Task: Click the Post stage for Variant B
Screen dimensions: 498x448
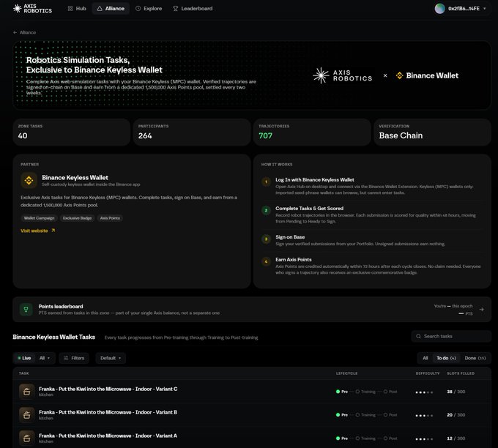Action: [x=390, y=415]
